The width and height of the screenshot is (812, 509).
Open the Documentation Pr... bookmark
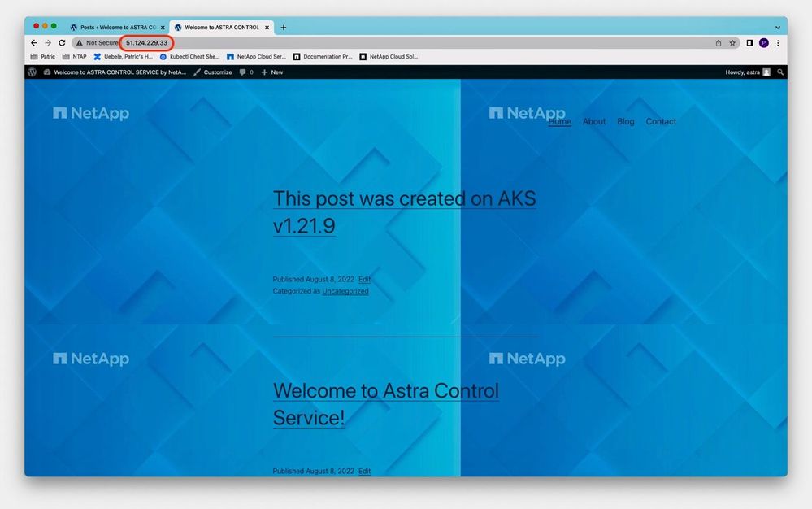[x=323, y=56]
